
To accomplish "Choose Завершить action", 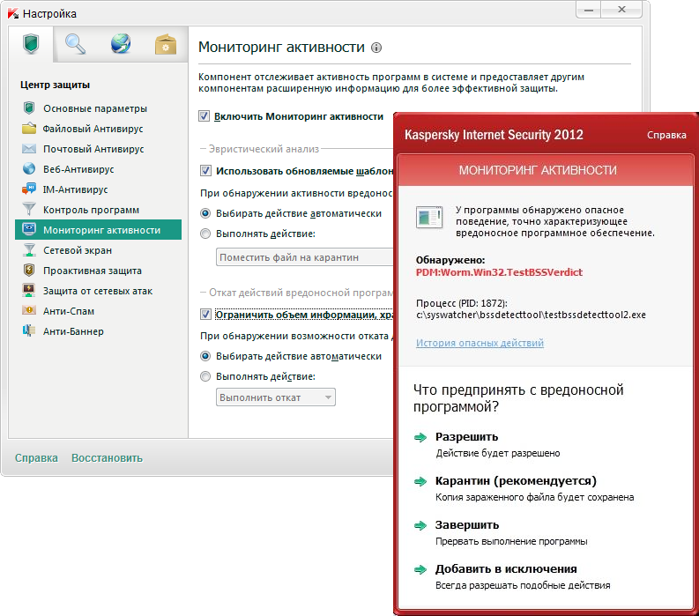I will click(x=467, y=525).
